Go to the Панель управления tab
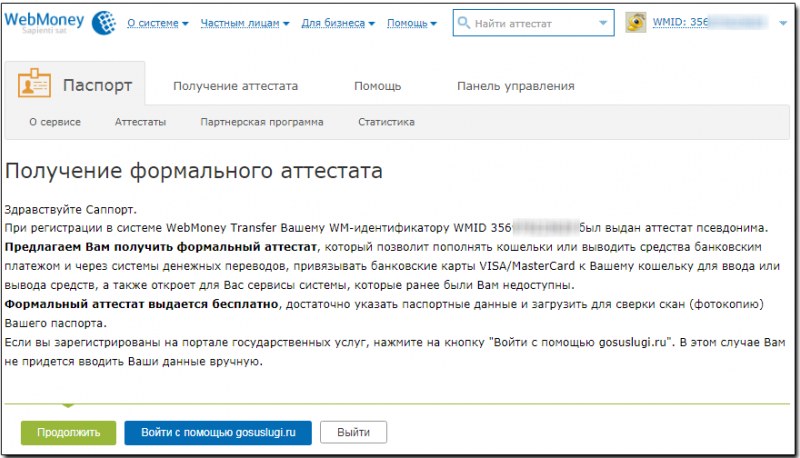 coord(516,86)
